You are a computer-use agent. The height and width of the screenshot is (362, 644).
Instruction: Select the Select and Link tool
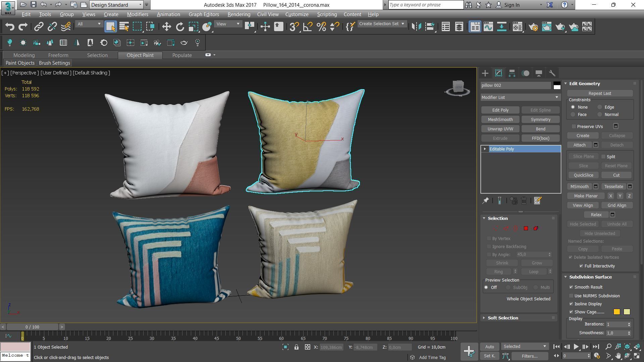pos(39,27)
